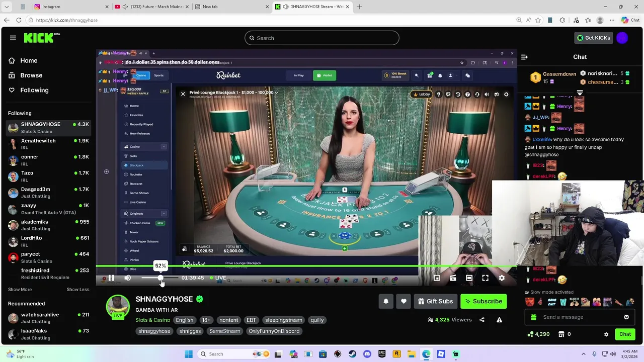This screenshot has width=644, height=362.
Task: Show hidden system tray icons chevron
Action: coord(583,354)
